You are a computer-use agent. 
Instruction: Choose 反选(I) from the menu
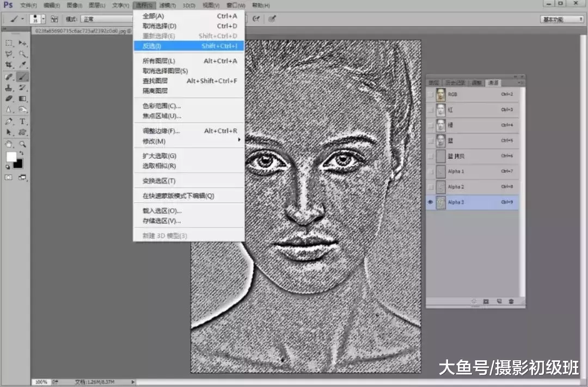[188, 46]
